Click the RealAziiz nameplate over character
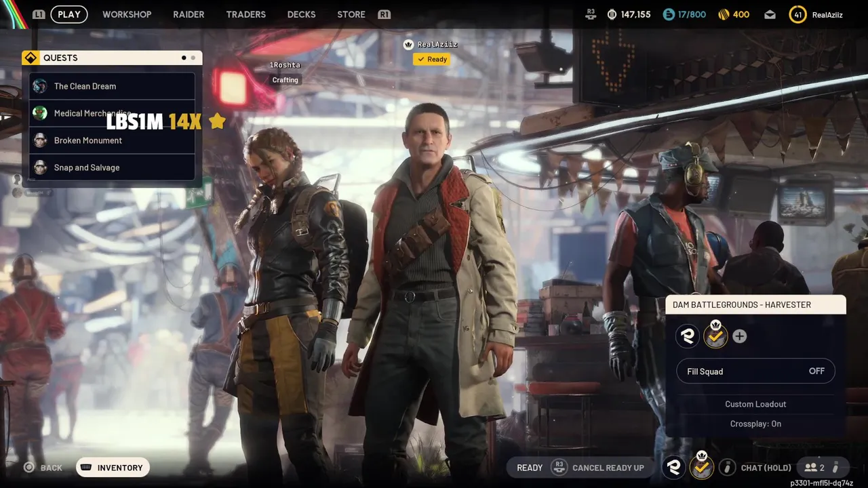Screen dimensions: 868x488 pos(437,45)
